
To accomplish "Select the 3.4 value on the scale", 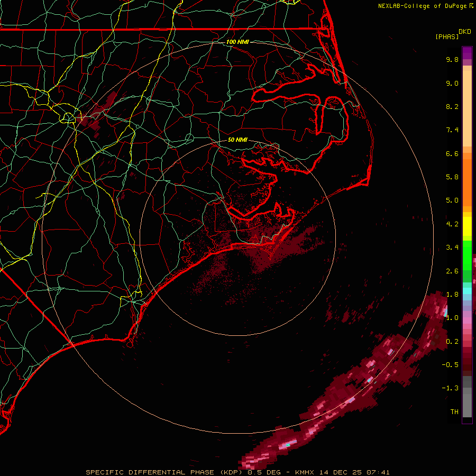I will tap(452, 248).
